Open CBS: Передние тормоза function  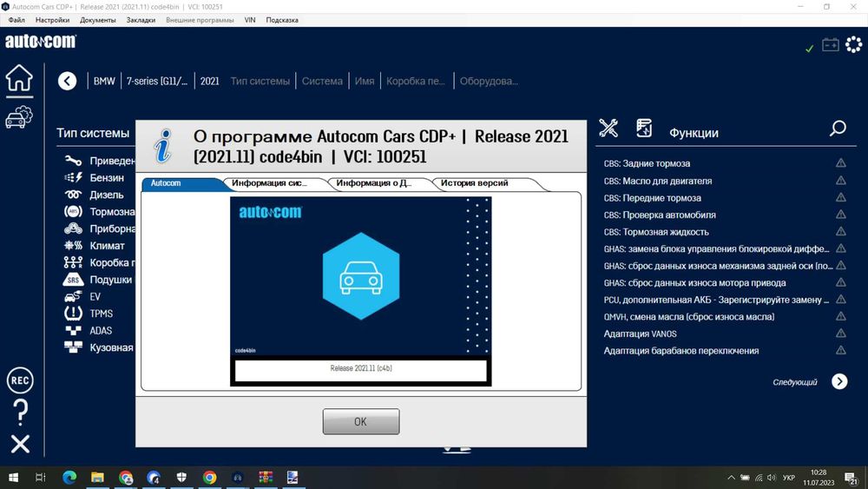pos(652,198)
